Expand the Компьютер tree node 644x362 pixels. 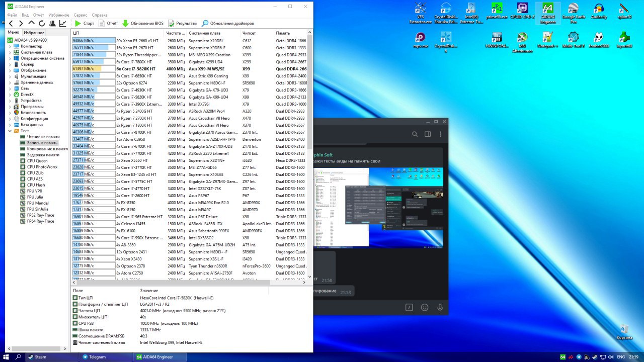pos(10,46)
